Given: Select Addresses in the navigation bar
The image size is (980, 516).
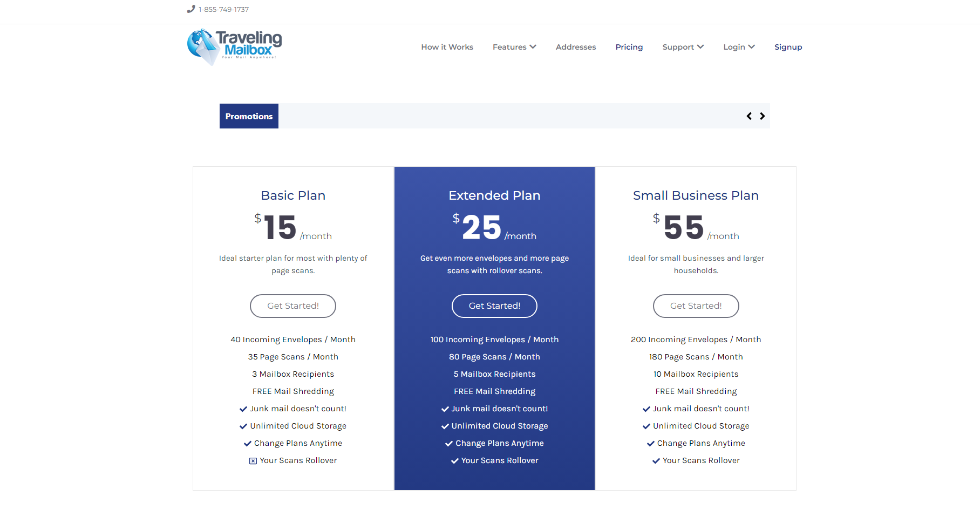Looking at the screenshot, I should coord(576,47).
